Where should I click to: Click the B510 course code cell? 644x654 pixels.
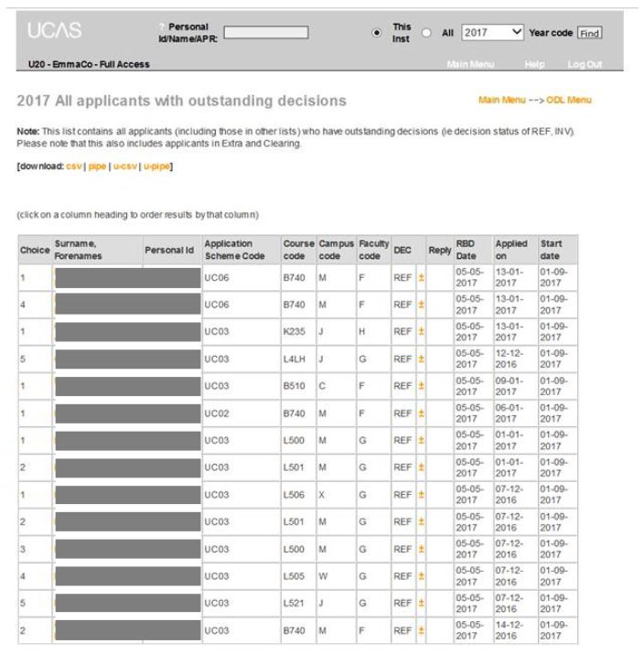click(x=294, y=386)
